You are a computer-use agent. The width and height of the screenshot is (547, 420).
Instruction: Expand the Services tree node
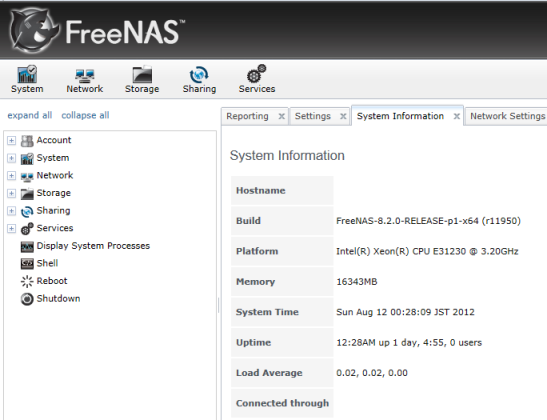pyautogui.click(x=11, y=228)
